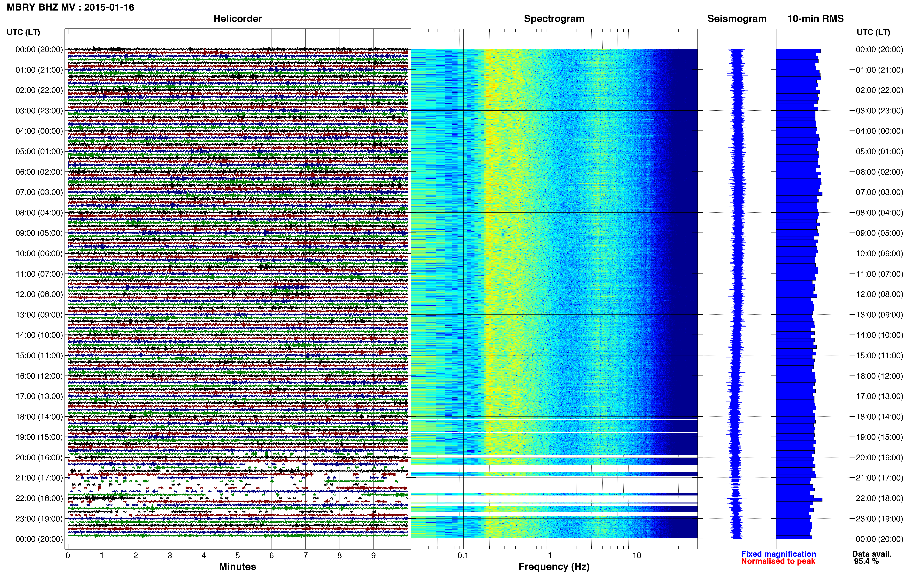924x578 pixels.
Task: Click left time label '12:00 (08:00)'
Action: click(39, 294)
